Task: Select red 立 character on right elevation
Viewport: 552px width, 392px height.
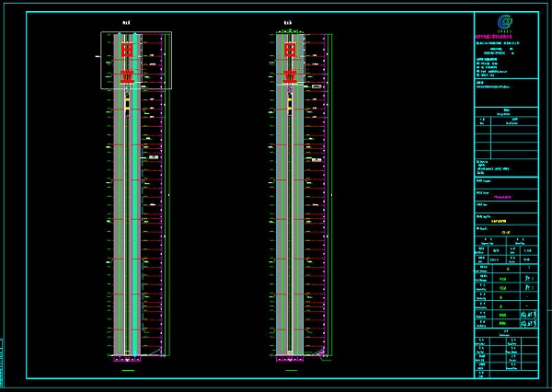Action: tap(290, 76)
